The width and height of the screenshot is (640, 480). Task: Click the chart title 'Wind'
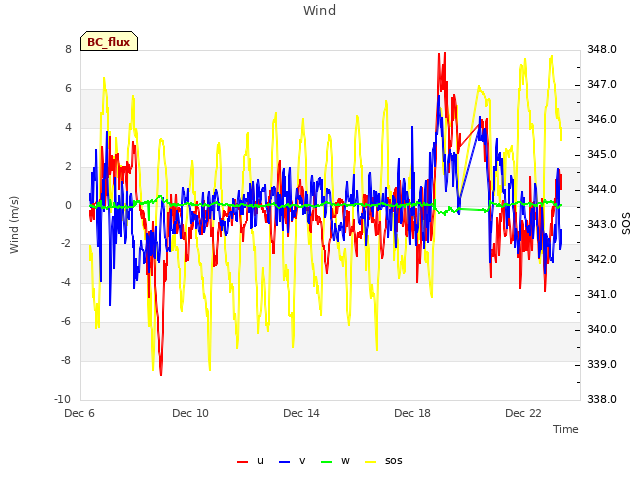point(320,10)
